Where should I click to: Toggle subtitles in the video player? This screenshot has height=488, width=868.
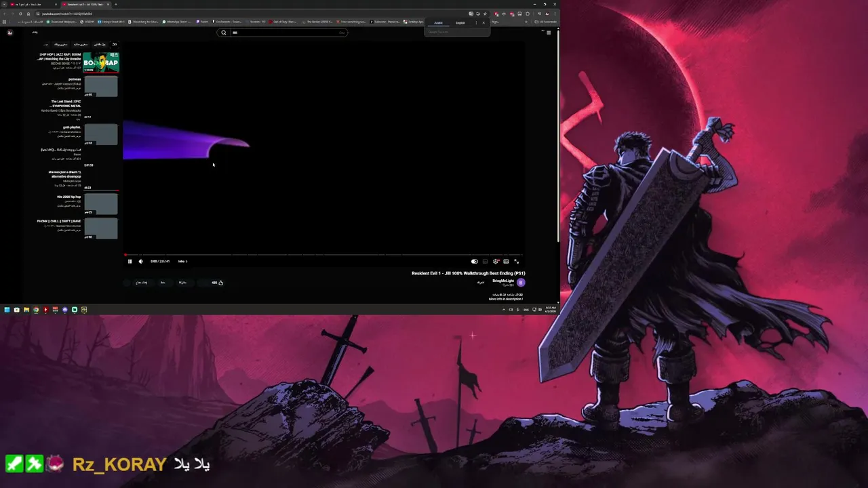(485, 261)
